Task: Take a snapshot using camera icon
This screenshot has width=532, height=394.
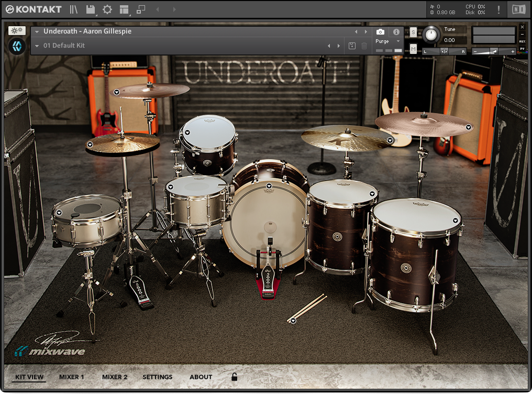Action: (380, 31)
